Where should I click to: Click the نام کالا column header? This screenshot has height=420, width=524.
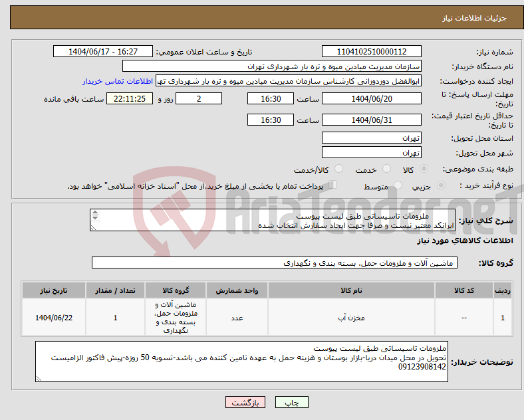pos(351,290)
